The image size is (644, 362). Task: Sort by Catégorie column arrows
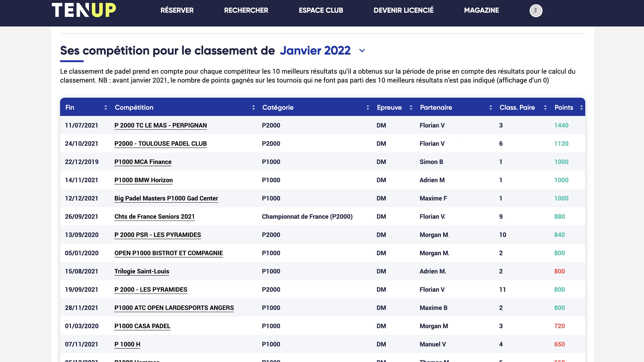tap(367, 107)
